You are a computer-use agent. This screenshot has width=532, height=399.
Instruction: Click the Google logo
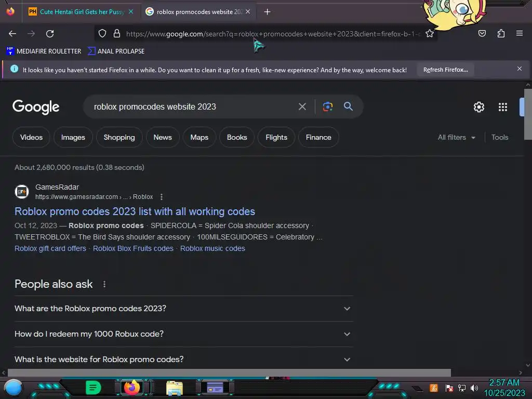(x=36, y=107)
